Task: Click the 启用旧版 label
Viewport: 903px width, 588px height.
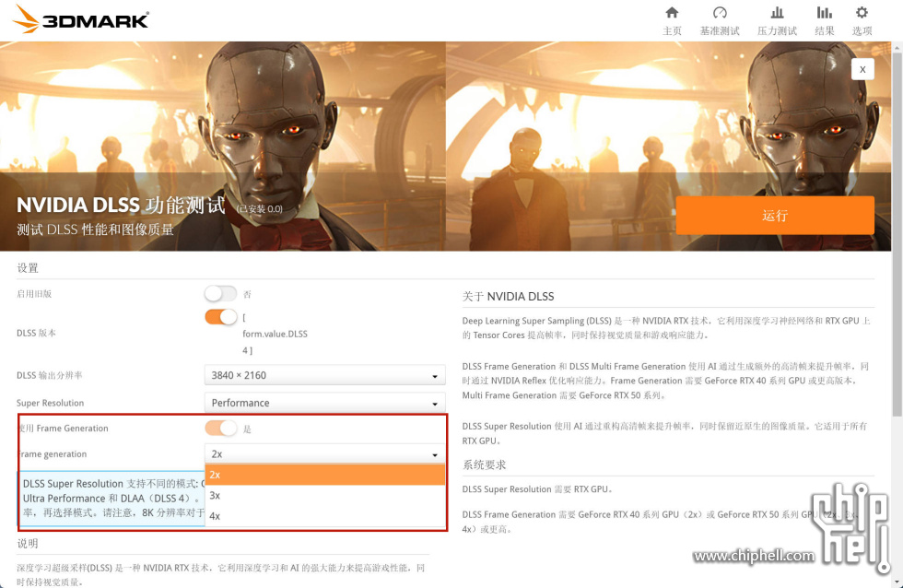Action: (x=34, y=294)
